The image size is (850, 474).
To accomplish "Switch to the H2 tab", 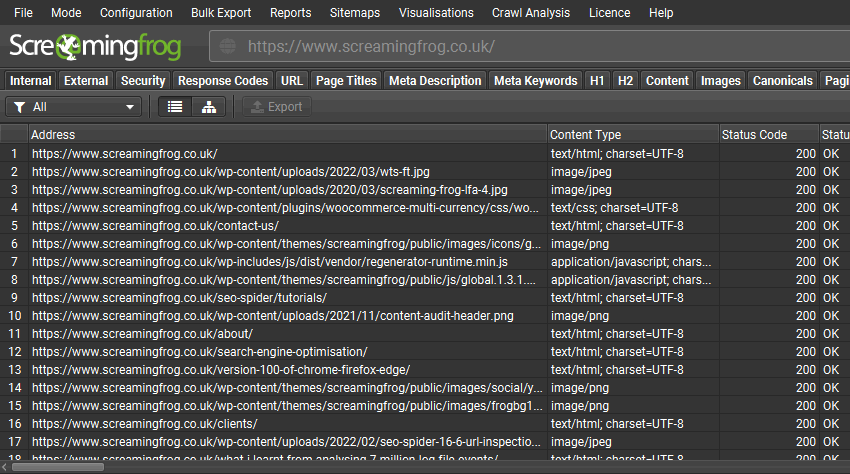I will [625, 81].
